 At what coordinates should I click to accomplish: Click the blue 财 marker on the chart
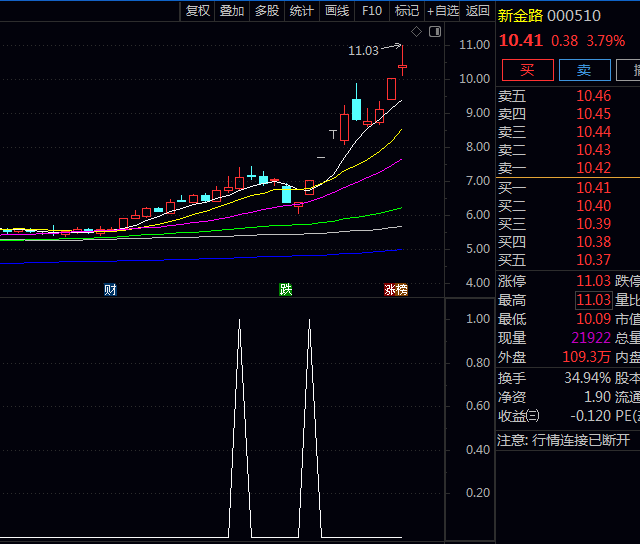110,290
